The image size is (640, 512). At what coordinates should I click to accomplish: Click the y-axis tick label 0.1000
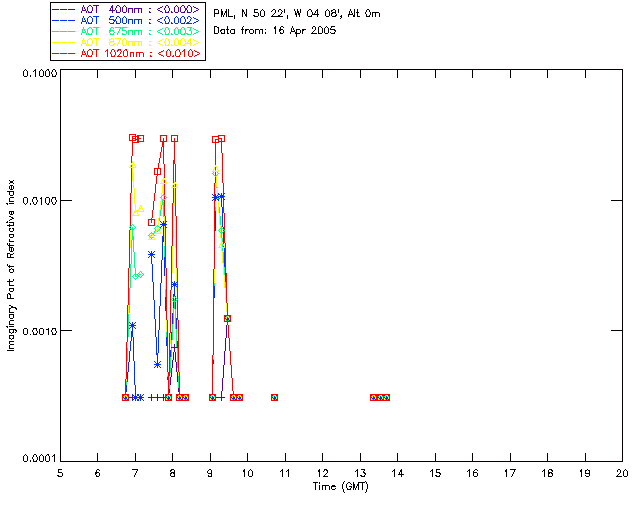coord(40,73)
